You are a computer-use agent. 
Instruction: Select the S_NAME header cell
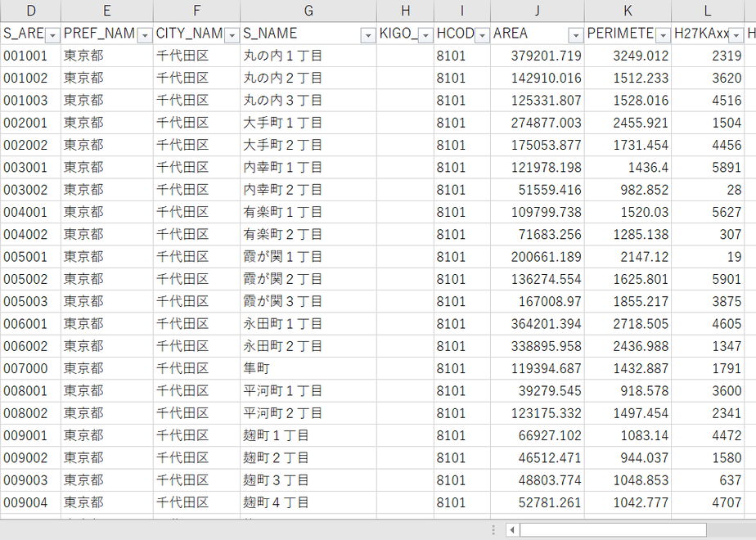(308, 34)
